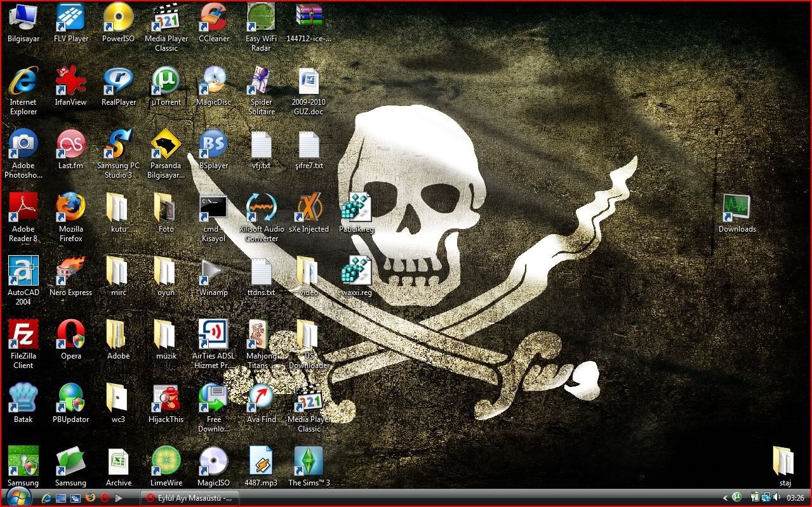Viewport: 812px width, 507px height.
Task: Launch BSplayer shortcut
Action: [x=214, y=150]
